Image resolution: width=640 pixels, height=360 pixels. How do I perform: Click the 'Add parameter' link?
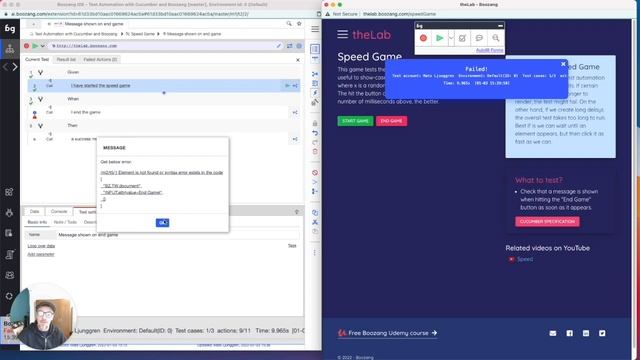(41, 254)
